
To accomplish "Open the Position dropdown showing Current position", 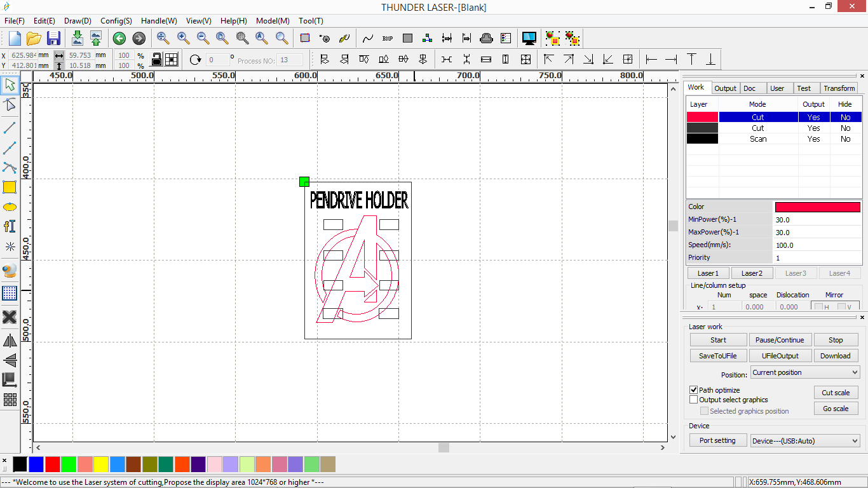I will [x=805, y=372].
